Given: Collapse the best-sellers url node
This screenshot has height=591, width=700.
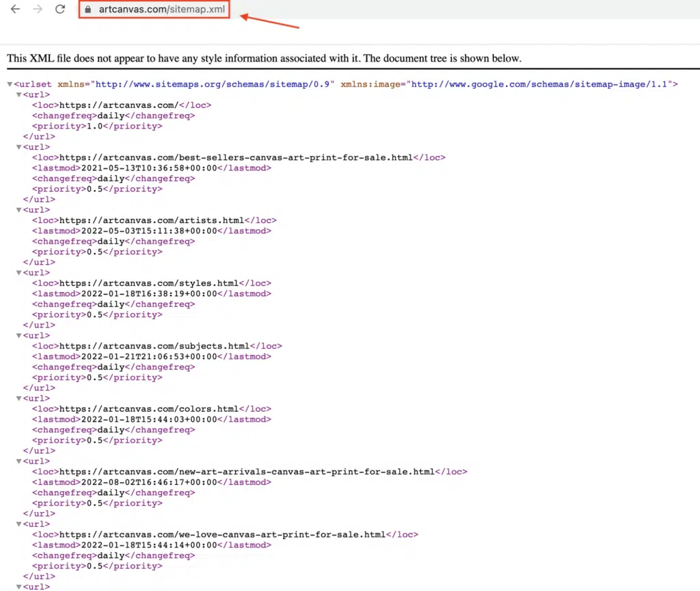Looking at the screenshot, I should point(18,147).
